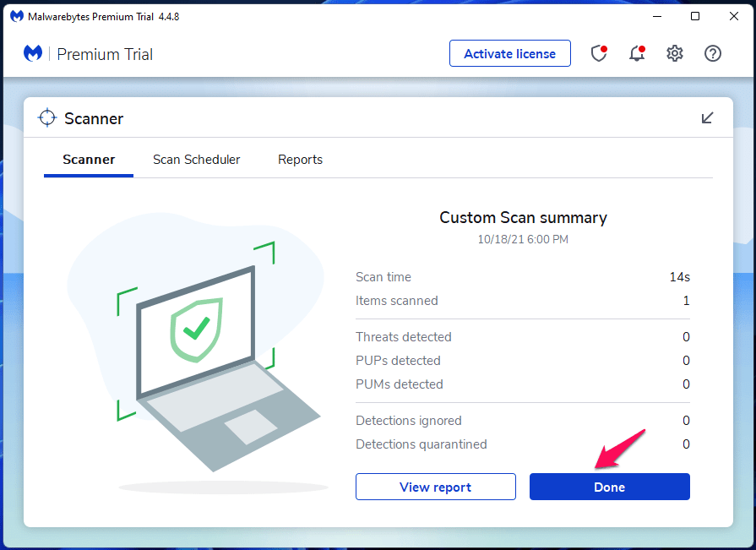Click the Scan time label
The image size is (756, 550).
383,277
